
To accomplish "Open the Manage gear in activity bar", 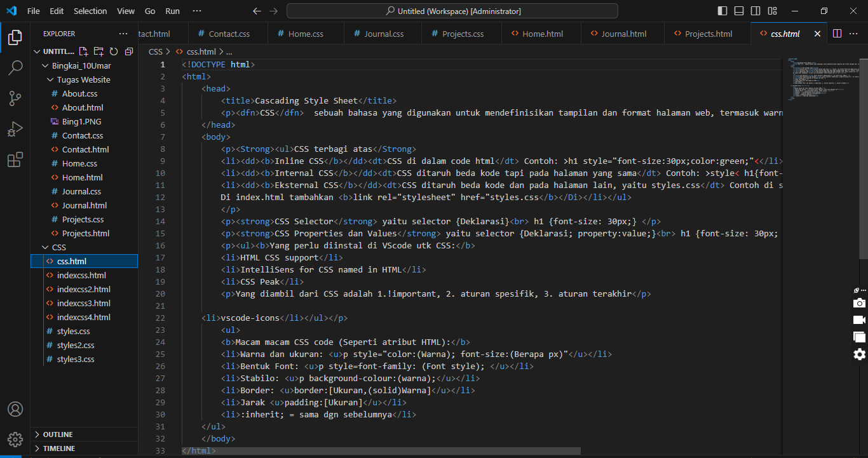I will (15, 439).
